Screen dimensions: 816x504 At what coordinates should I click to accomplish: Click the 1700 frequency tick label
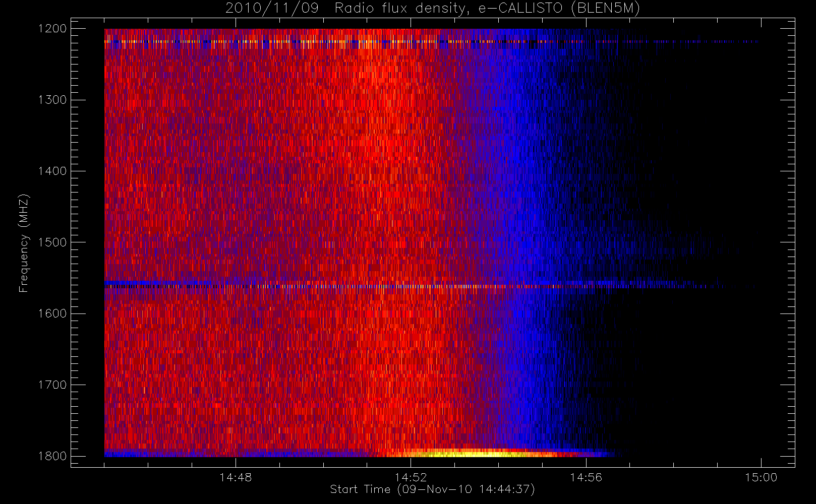coord(52,385)
